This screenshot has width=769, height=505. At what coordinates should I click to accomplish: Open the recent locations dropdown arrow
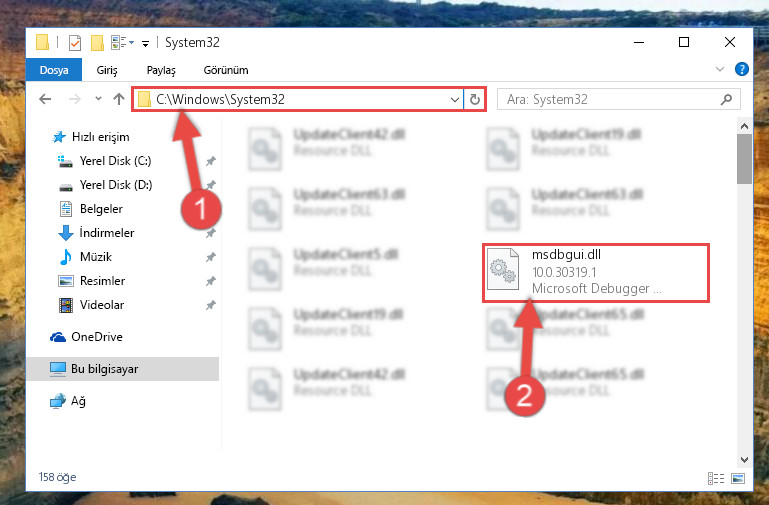click(98, 99)
